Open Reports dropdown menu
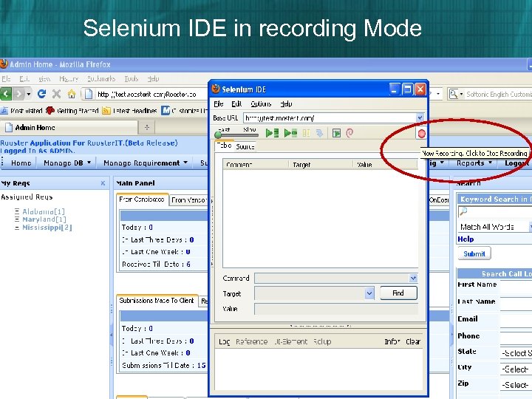The width and height of the screenshot is (532, 399). click(474, 163)
